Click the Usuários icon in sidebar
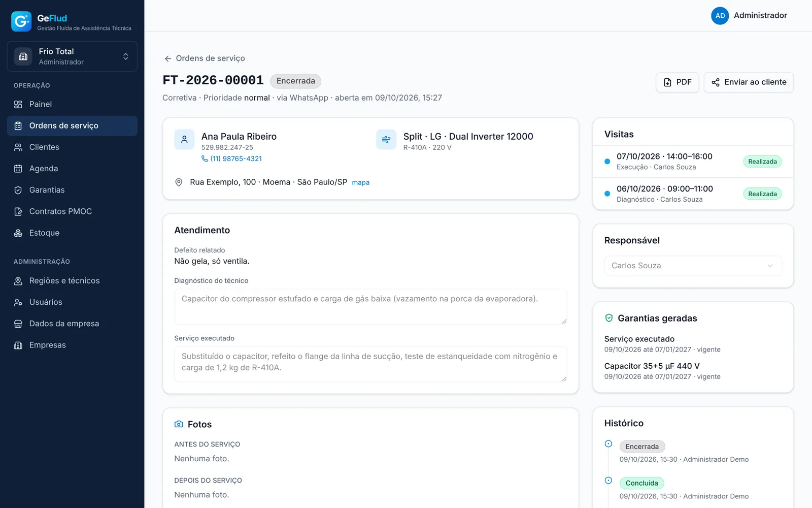This screenshot has height=508, width=812. click(x=18, y=302)
